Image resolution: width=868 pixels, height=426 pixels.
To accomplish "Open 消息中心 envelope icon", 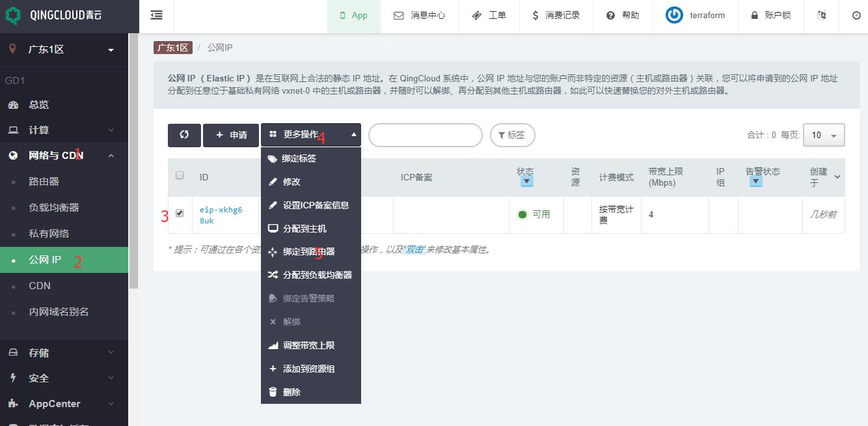I will (x=399, y=15).
